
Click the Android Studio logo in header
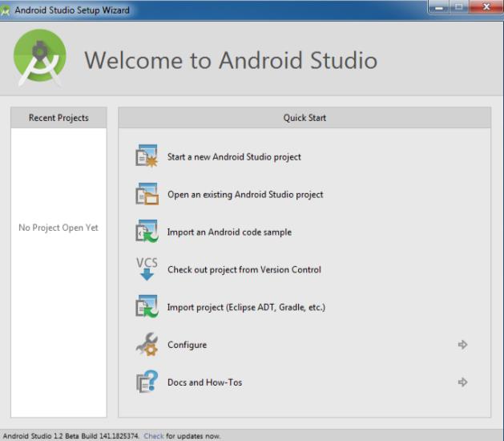tap(40, 58)
